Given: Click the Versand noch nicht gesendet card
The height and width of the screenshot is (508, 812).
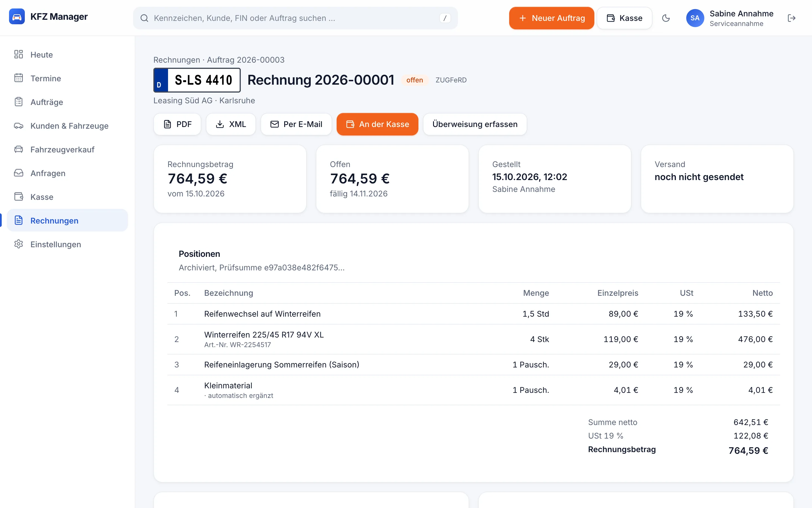Looking at the screenshot, I should coord(717,179).
